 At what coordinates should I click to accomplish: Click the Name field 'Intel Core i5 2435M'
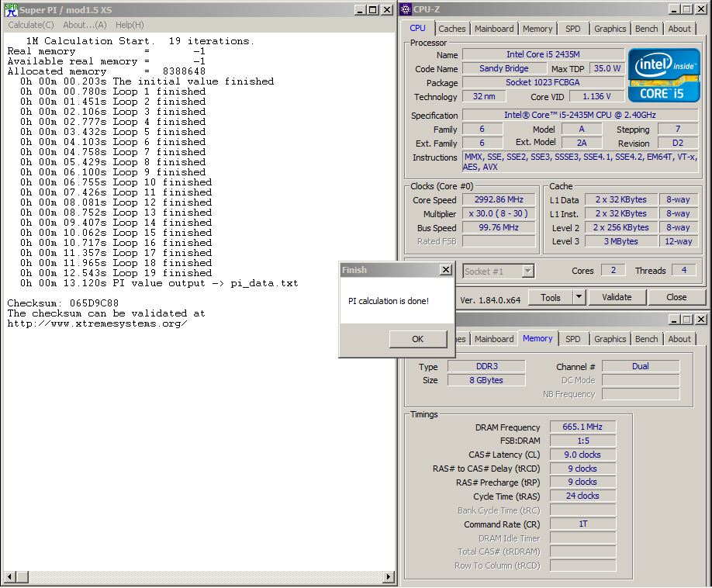[x=543, y=54]
